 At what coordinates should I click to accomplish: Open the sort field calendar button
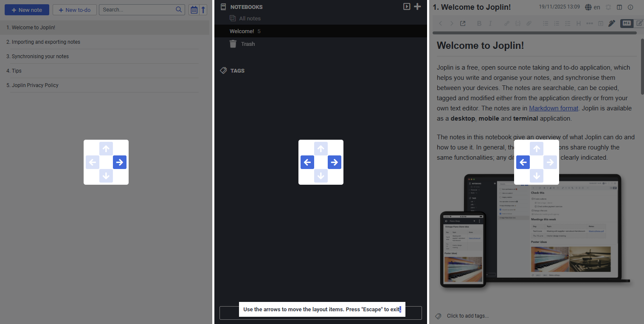point(194,10)
